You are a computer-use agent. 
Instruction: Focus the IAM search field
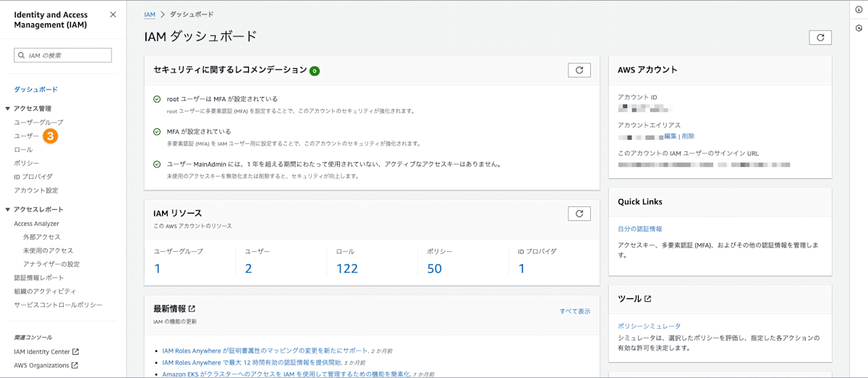click(63, 55)
